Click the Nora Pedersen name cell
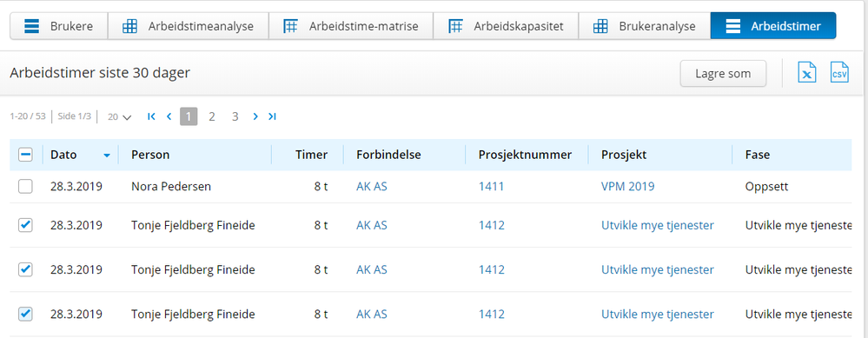The height and width of the screenshot is (338, 868). [171, 187]
